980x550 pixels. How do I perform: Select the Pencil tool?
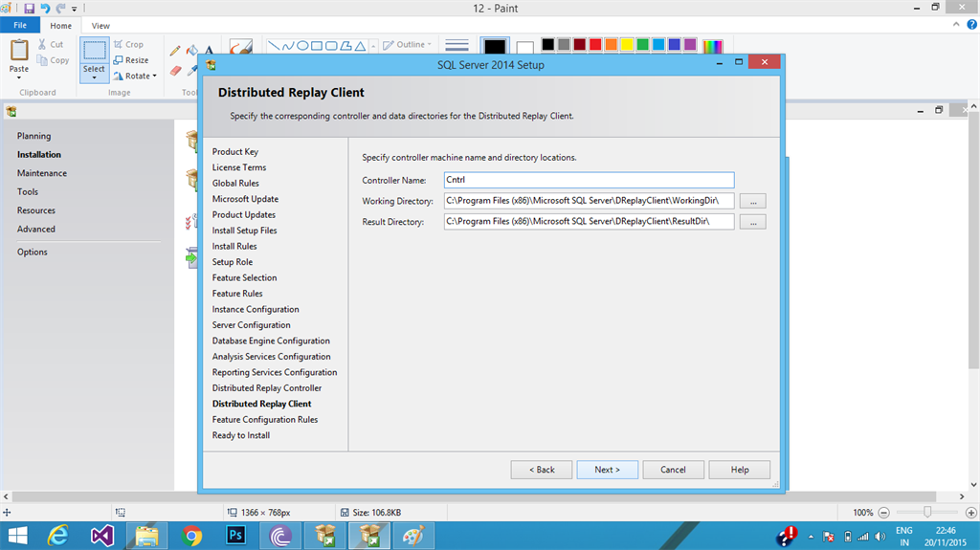pyautogui.click(x=175, y=50)
